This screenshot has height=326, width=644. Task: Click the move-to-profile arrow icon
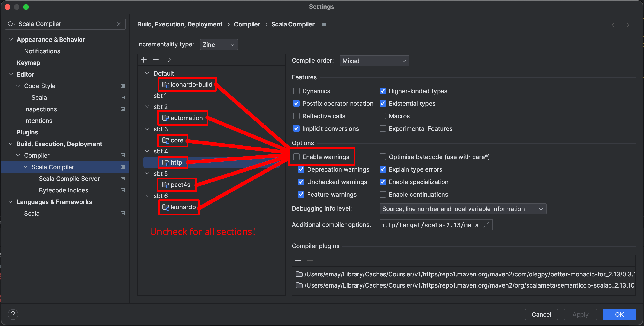click(x=168, y=60)
